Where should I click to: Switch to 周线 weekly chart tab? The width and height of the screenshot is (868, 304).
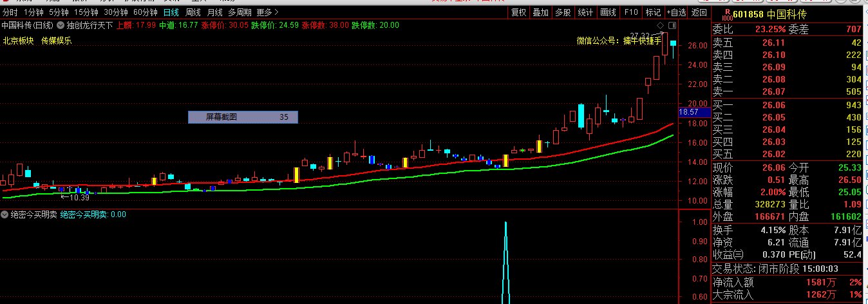pyautogui.click(x=193, y=12)
